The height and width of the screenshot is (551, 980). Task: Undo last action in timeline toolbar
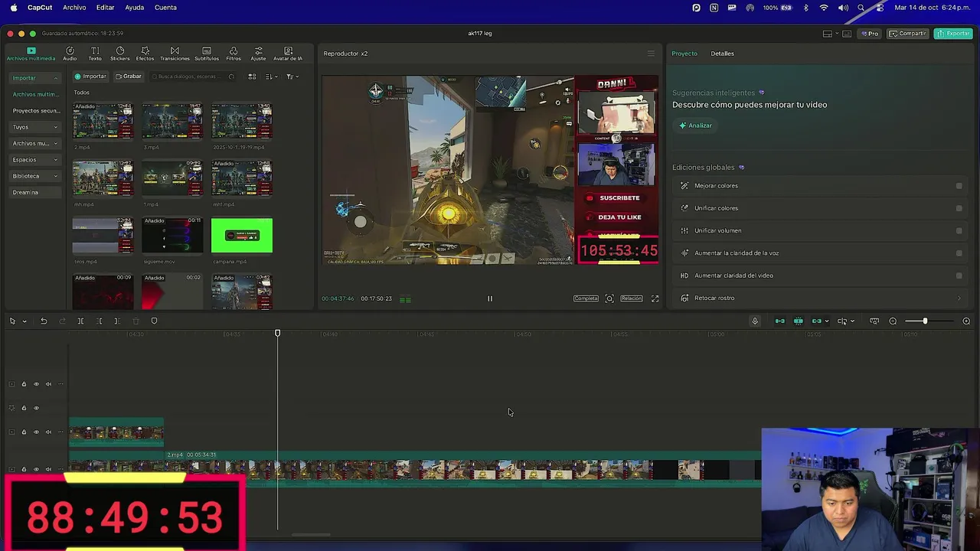click(x=44, y=321)
